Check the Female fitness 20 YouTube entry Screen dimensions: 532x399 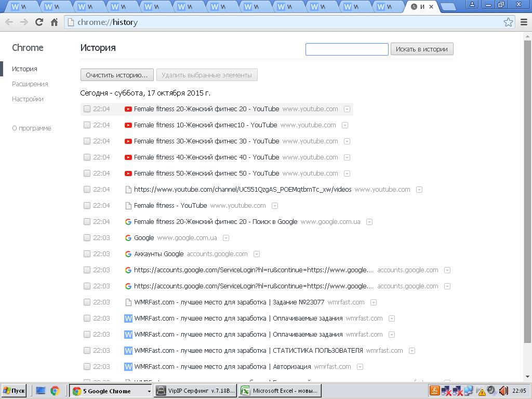click(87, 109)
